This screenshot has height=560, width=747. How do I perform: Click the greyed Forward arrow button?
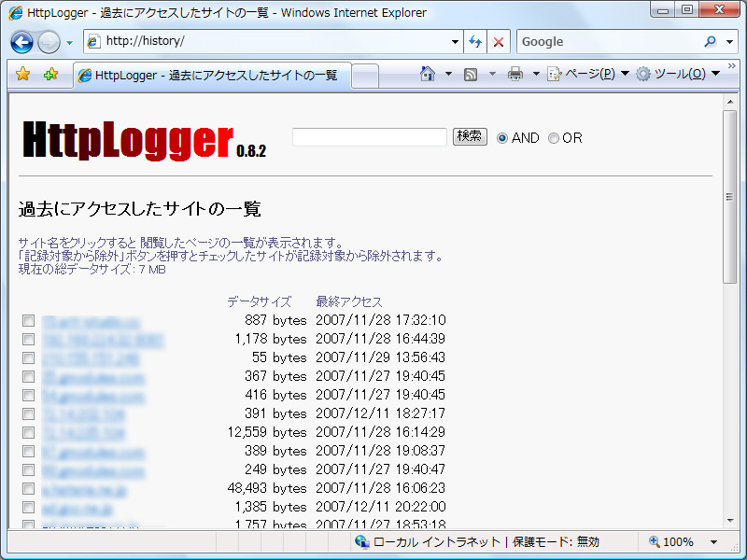coord(49,42)
